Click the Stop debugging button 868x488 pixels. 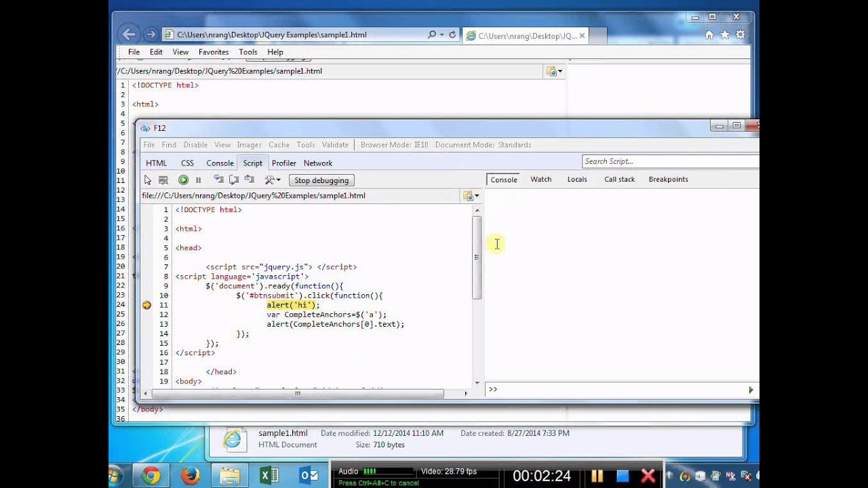click(x=321, y=180)
